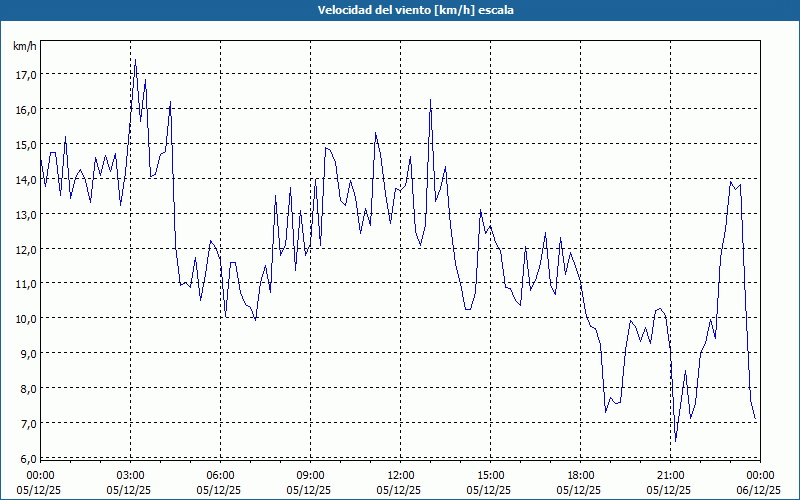This screenshot has height=500, width=800.
Task: Click the wind speed peak above 17 km/h
Action: [135, 60]
